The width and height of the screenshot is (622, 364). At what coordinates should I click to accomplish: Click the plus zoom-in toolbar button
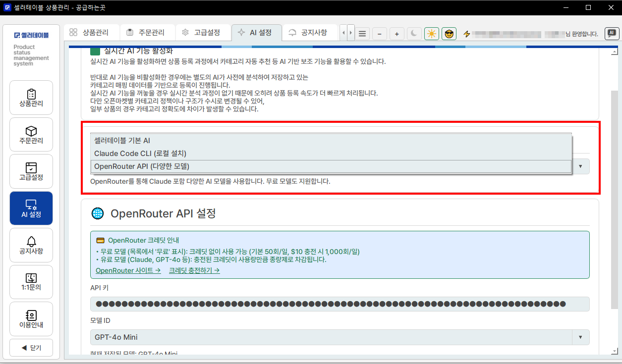pyautogui.click(x=397, y=34)
